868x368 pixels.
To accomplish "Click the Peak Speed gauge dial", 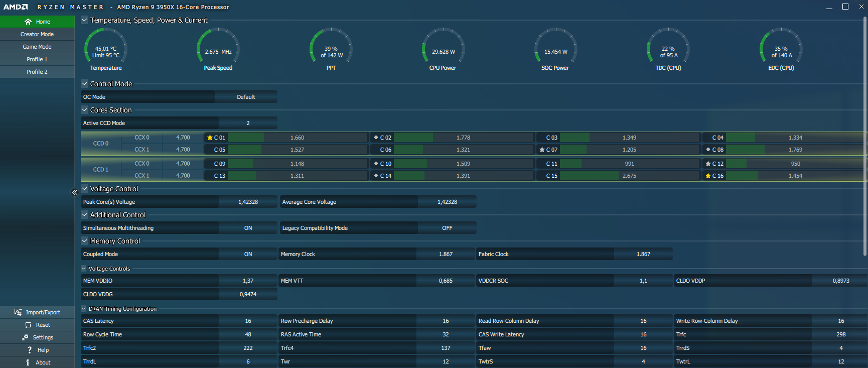I will pyautogui.click(x=218, y=46).
